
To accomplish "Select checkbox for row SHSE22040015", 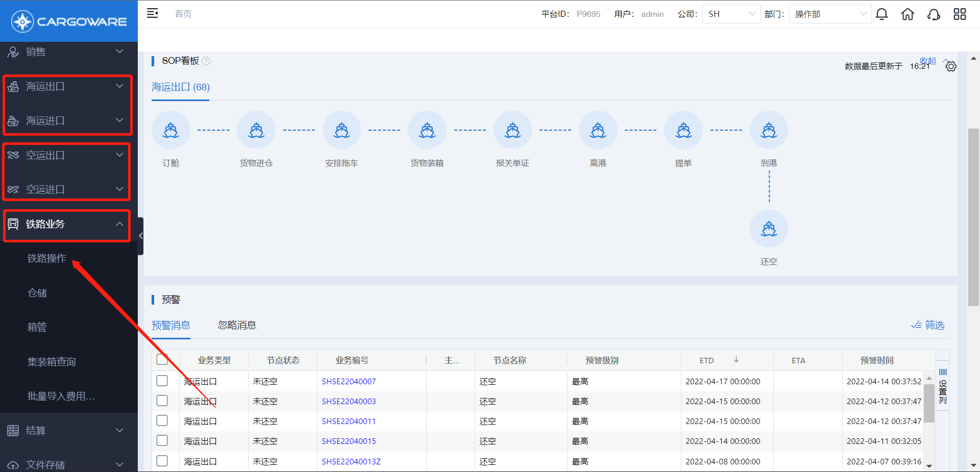I will click(x=162, y=440).
